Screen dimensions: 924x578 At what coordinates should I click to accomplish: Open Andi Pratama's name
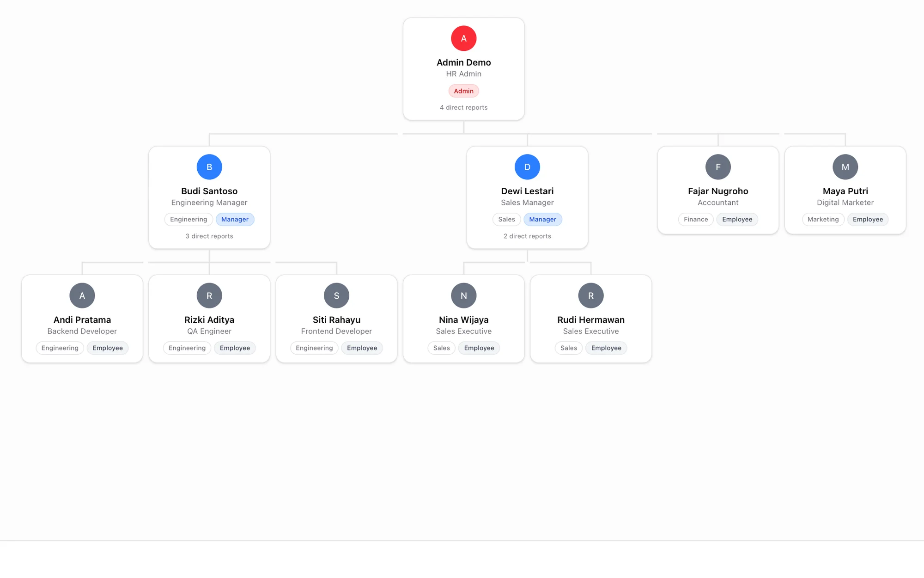click(x=82, y=320)
